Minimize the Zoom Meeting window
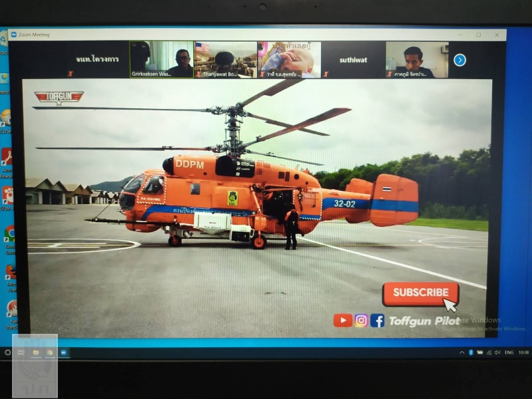532x399 pixels. pos(460,35)
